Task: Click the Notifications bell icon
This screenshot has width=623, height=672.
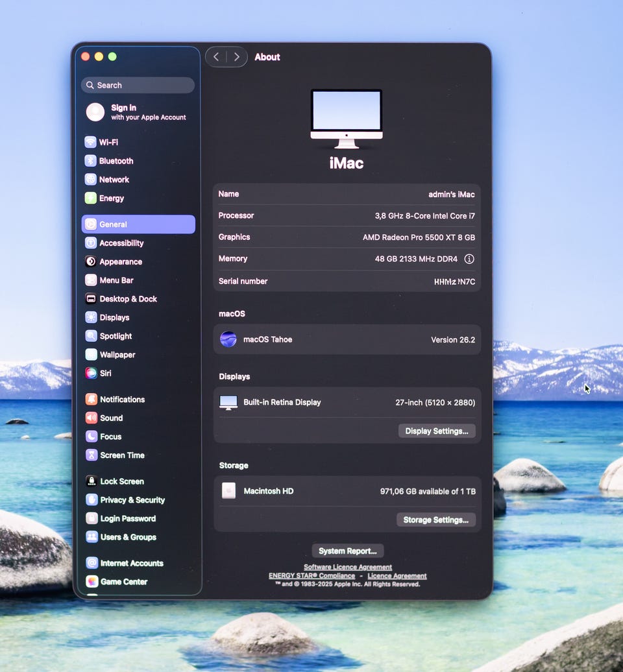Action: pos(92,400)
